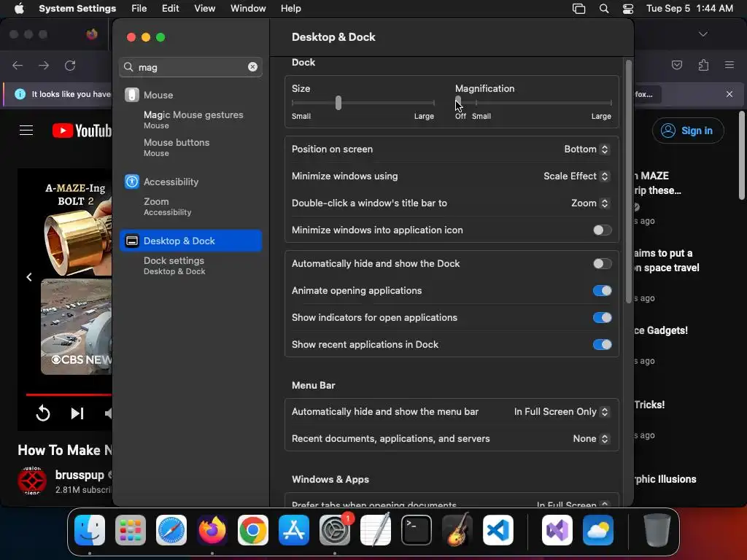Viewport: 747px width, 560px height.
Task: Toggle Minimize windows into application icon
Action: (x=602, y=230)
